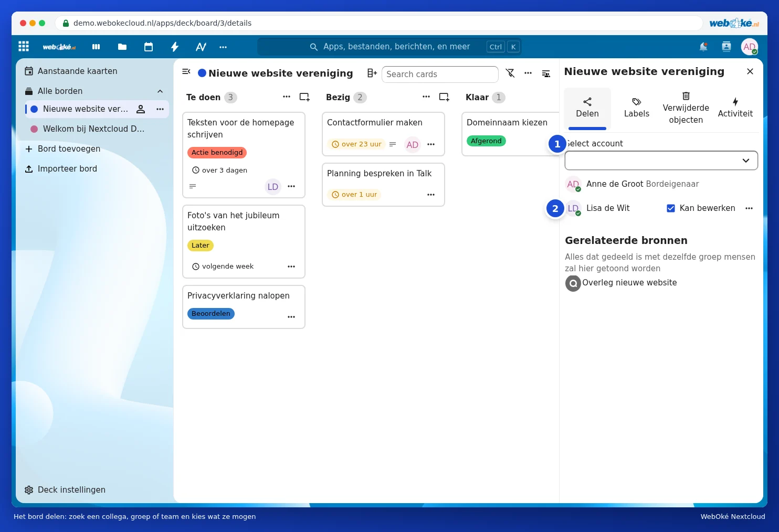Click the Actie benodigd red label
The image size is (779, 532).
217,153
